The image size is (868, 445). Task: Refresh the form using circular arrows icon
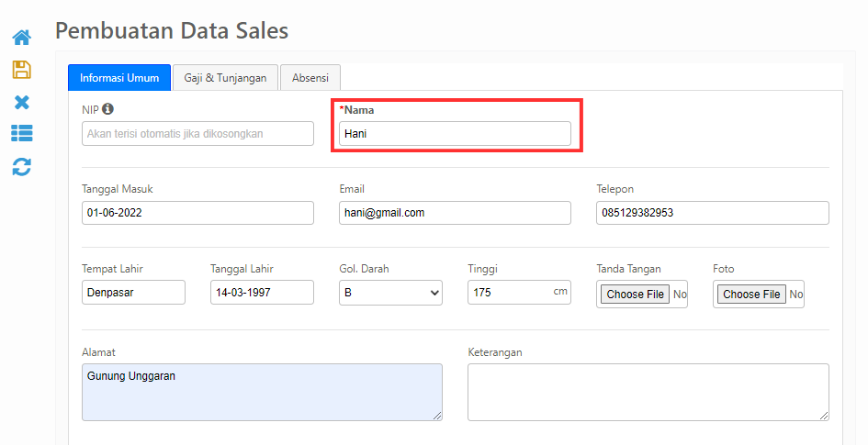[x=22, y=166]
